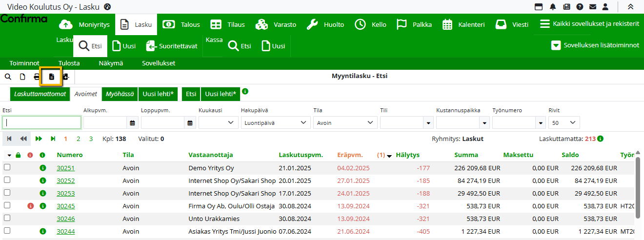
Task: Select the checkbox for invoice 30251
Action: (x=7, y=167)
